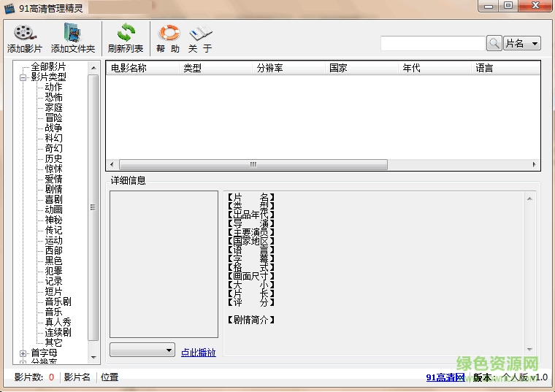This screenshot has height=392, width=555.
Task: Sort by 国家 column header
Action: click(x=361, y=68)
